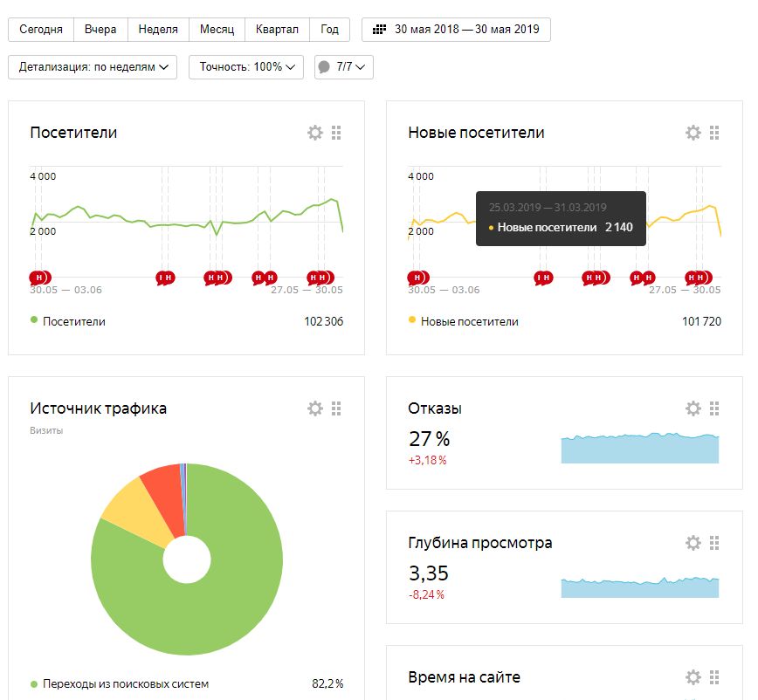Select the Сегодня period tab
758x700 pixels.
(x=41, y=30)
